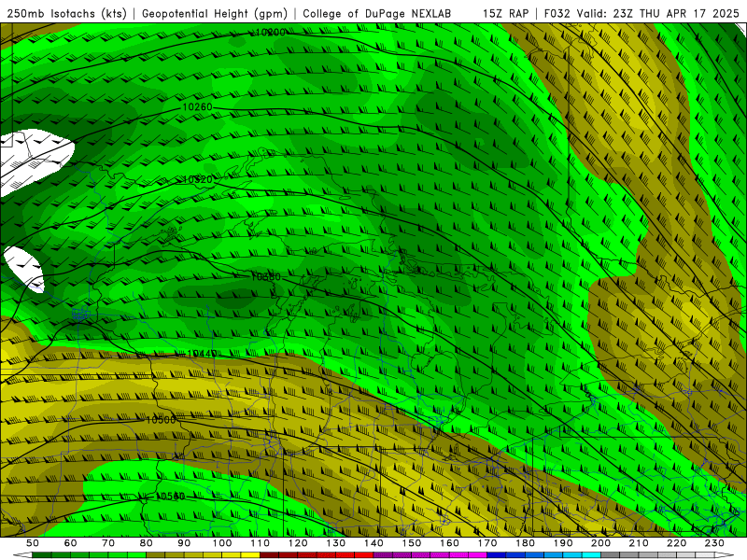Click the '250mb Isotachs (kts)' title text
Screen dimensions: 747x560
(x=66, y=13)
